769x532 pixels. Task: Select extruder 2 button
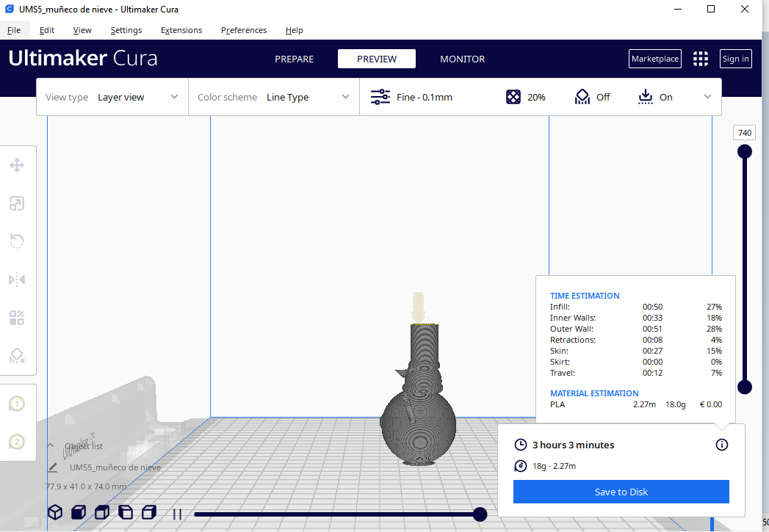tap(17, 442)
